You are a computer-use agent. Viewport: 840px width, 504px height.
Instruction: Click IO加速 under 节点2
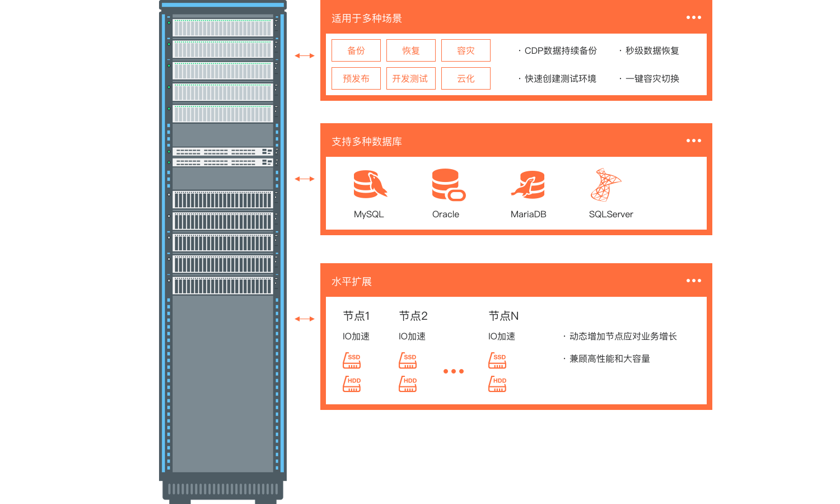[x=412, y=337]
